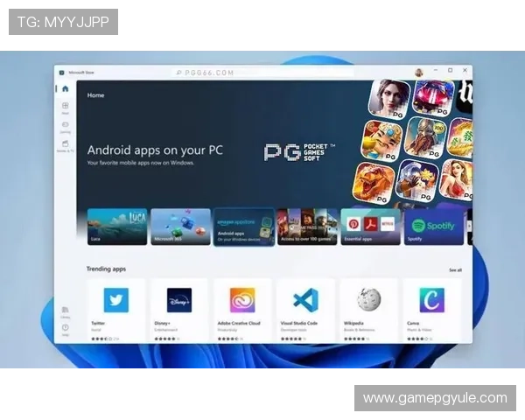The width and height of the screenshot is (525, 420).
Task: Open the Access to over 100 games card
Action: click(307, 227)
